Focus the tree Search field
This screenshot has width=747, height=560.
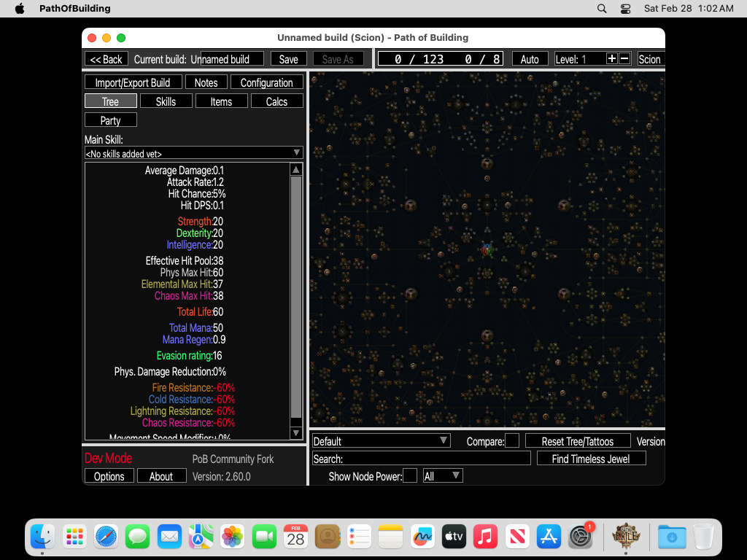click(x=422, y=459)
